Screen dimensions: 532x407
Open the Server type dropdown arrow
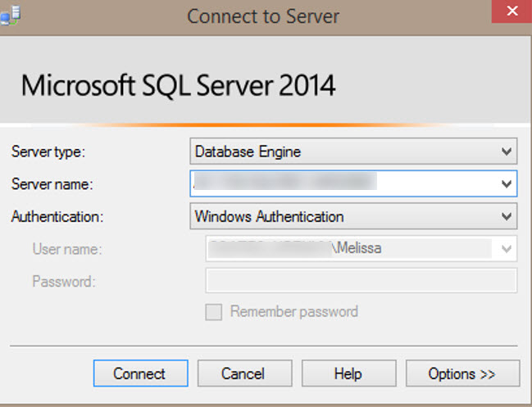tap(507, 151)
